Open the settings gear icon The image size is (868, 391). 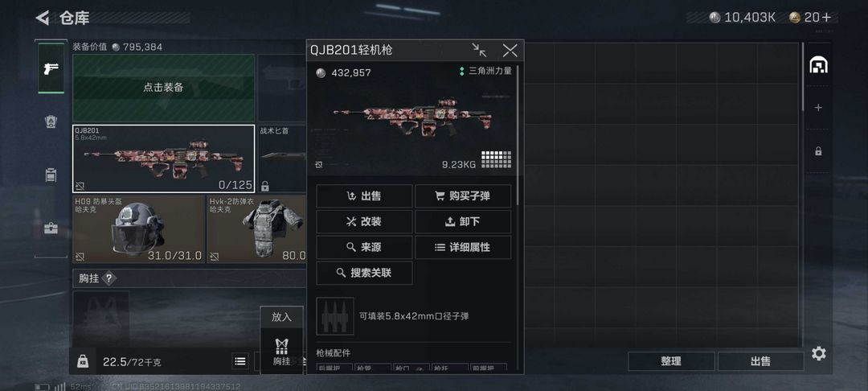coord(819,353)
